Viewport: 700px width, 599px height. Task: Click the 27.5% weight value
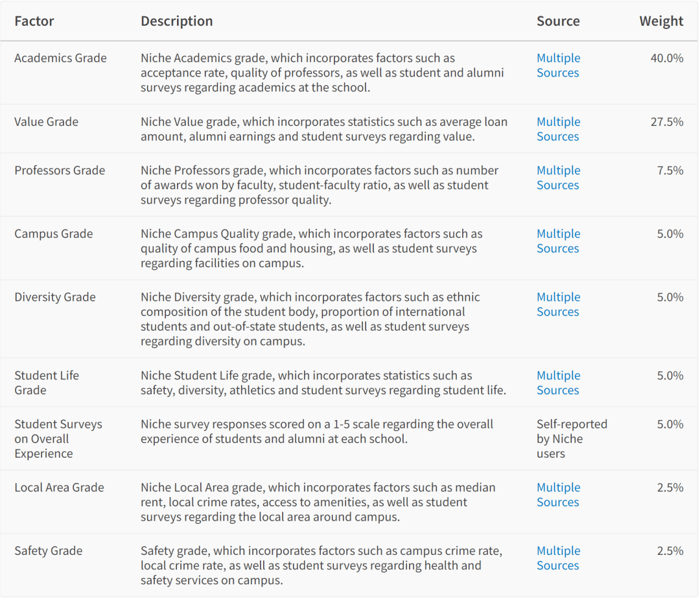667,122
